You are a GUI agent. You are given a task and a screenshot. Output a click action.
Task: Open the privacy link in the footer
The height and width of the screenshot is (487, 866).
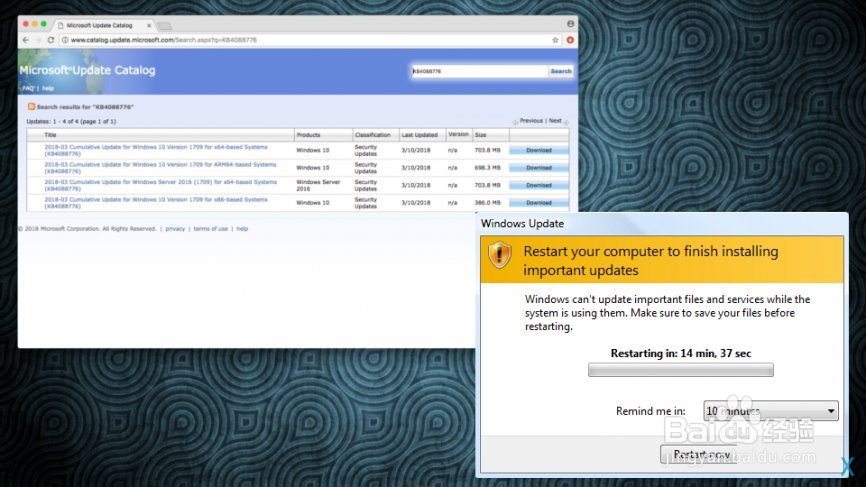[175, 229]
